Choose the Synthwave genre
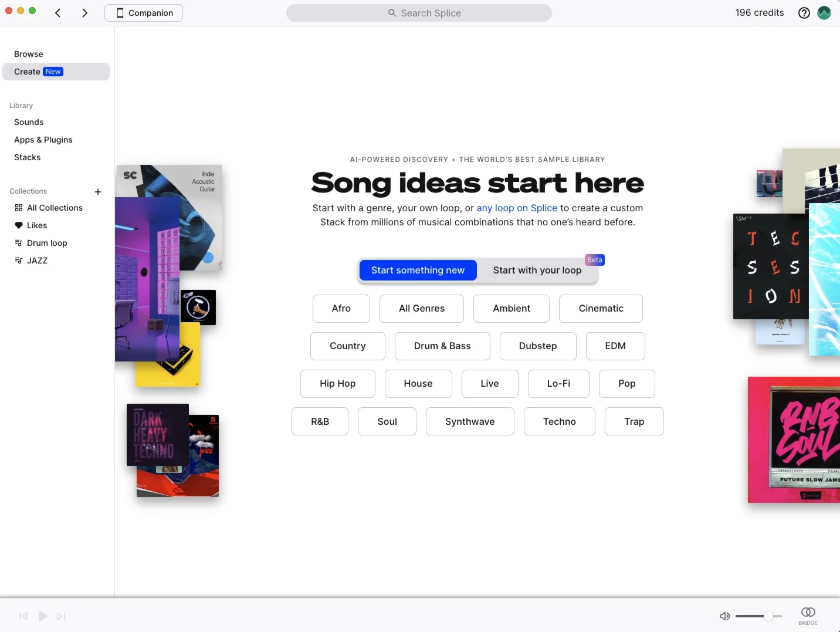 470,421
